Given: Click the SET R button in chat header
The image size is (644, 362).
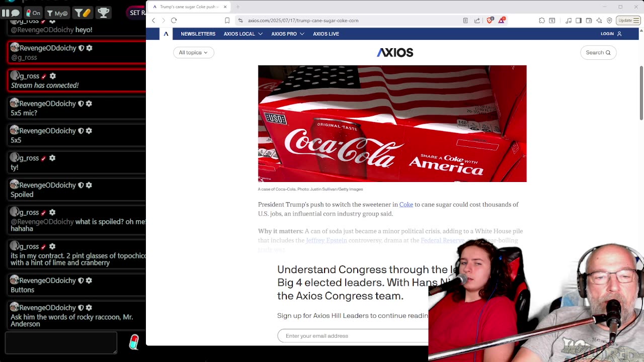Looking at the screenshot, I should tap(137, 13).
